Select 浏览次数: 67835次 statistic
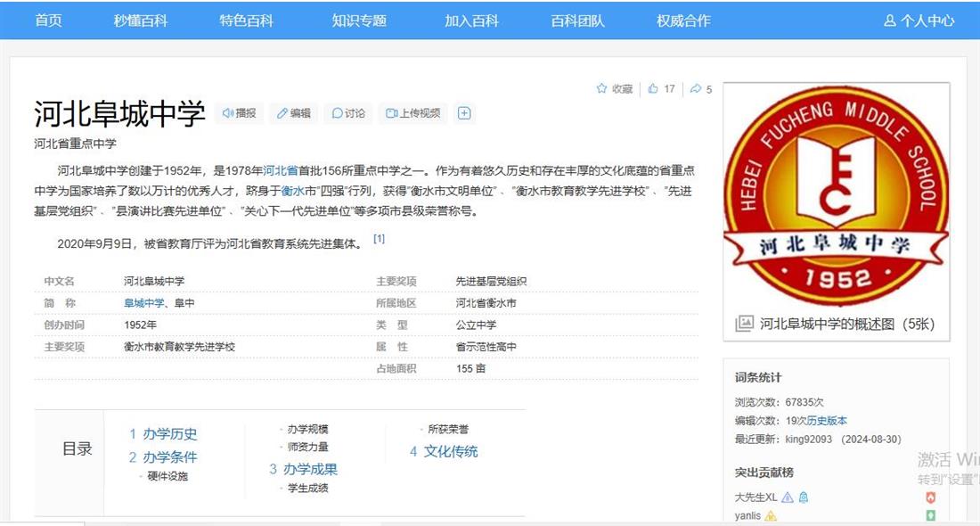The image size is (980, 526). pos(780,402)
